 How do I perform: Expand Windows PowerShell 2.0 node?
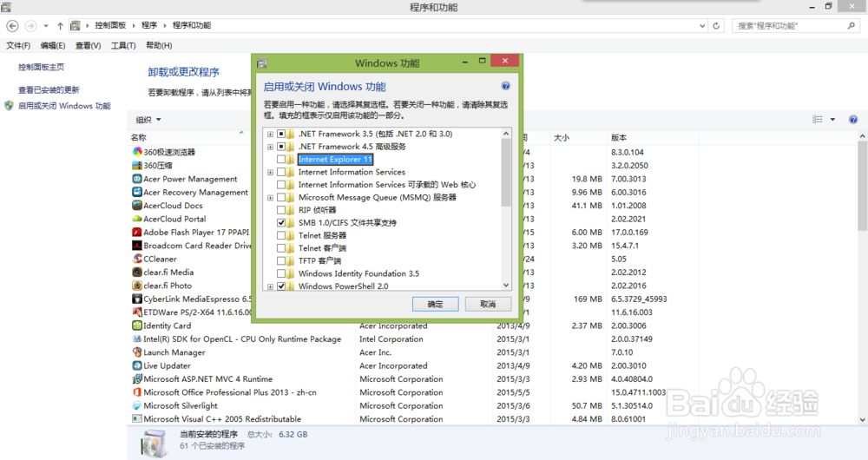tap(270, 286)
